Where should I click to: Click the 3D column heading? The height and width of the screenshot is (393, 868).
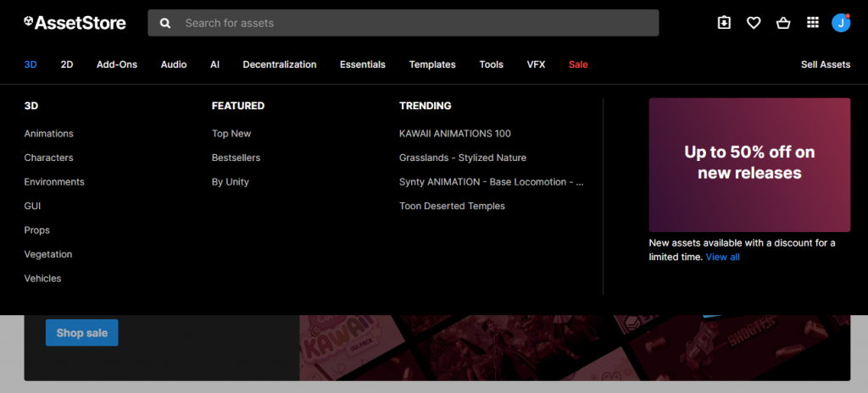31,106
